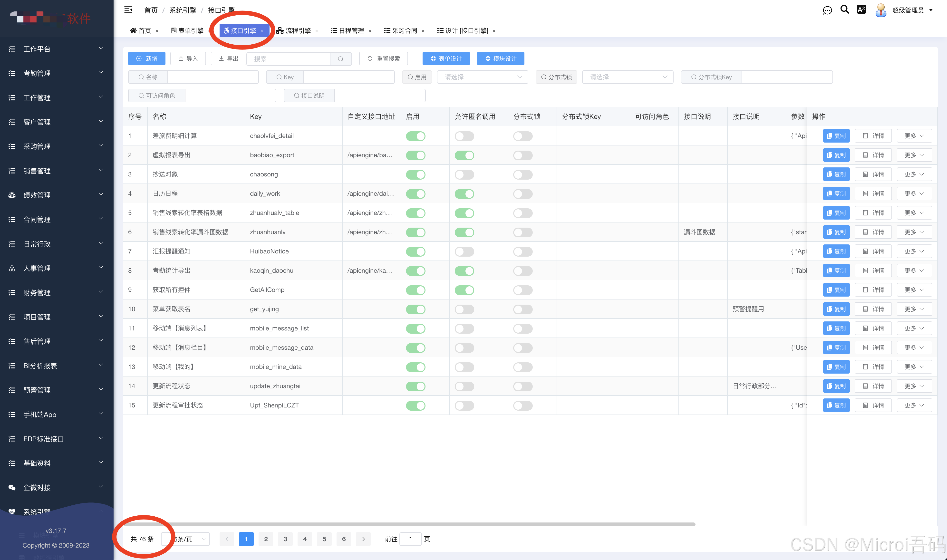Image resolution: width=947 pixels, height=560 pixels.
Task: Switch to the 流程引擎 tab
Action: point(294,31)
